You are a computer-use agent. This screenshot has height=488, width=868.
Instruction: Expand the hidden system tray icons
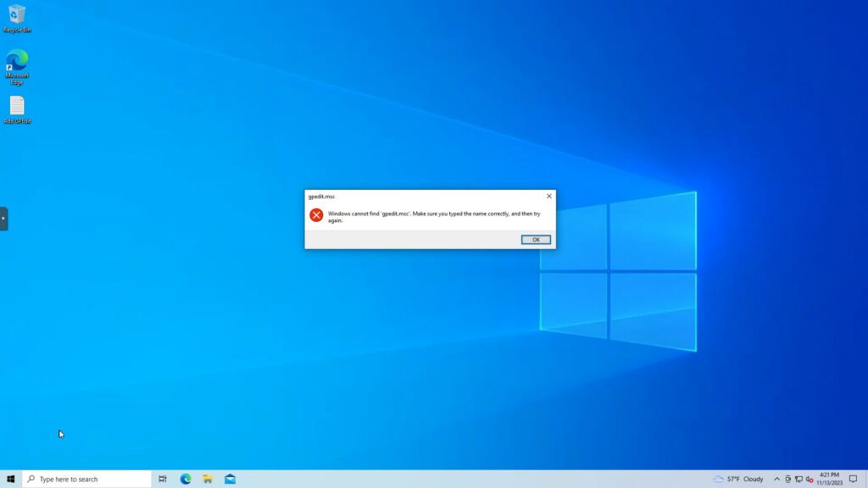776,479
